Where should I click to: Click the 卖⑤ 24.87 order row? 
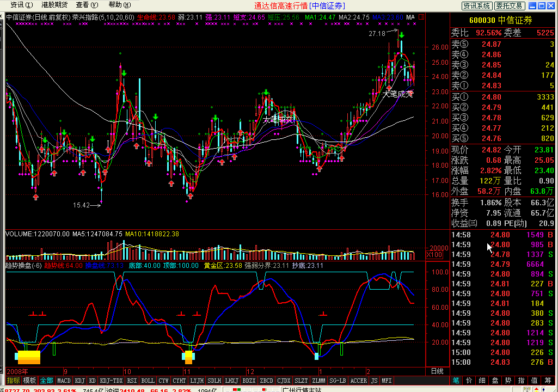tap(502, 44)
